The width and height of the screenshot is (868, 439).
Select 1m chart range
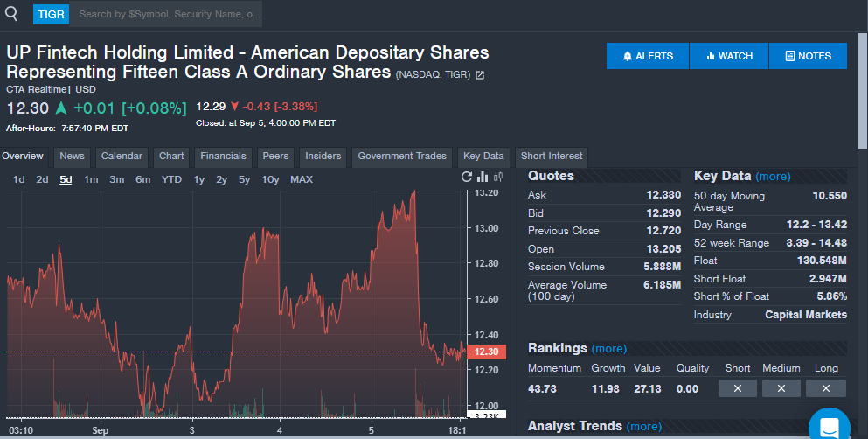(x=91, y=179)
